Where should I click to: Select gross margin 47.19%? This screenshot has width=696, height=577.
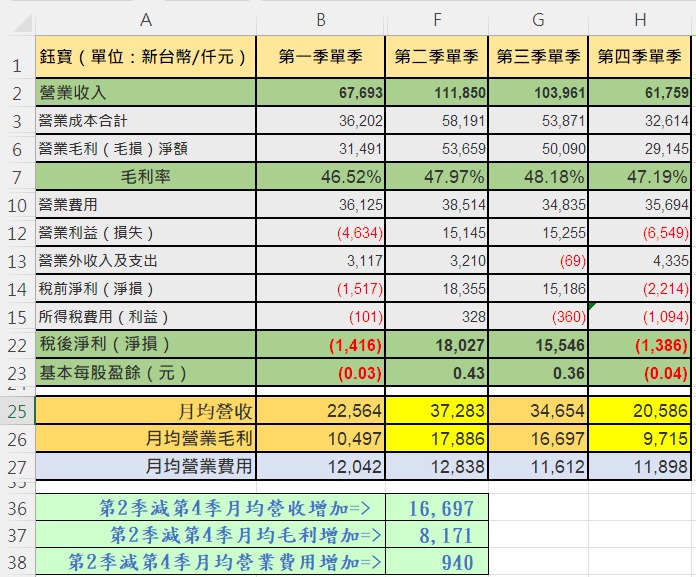click(x=640, y=177)
